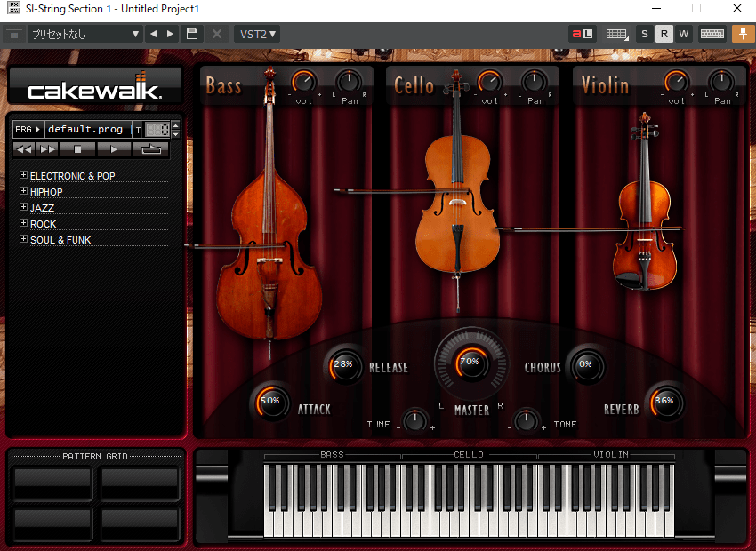
Task: Click the TUNE knob
Action: point(415,420)
